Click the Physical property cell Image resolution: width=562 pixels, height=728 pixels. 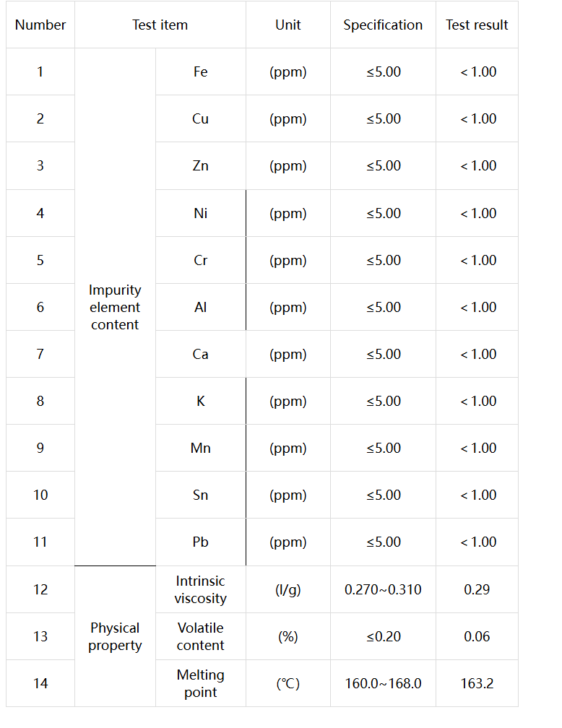(x=115, y=637)
